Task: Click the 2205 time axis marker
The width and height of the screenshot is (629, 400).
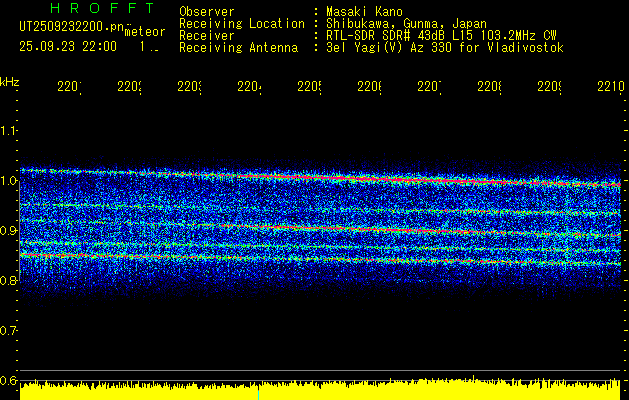Action: pyautogui.click(x=309, y=86)
